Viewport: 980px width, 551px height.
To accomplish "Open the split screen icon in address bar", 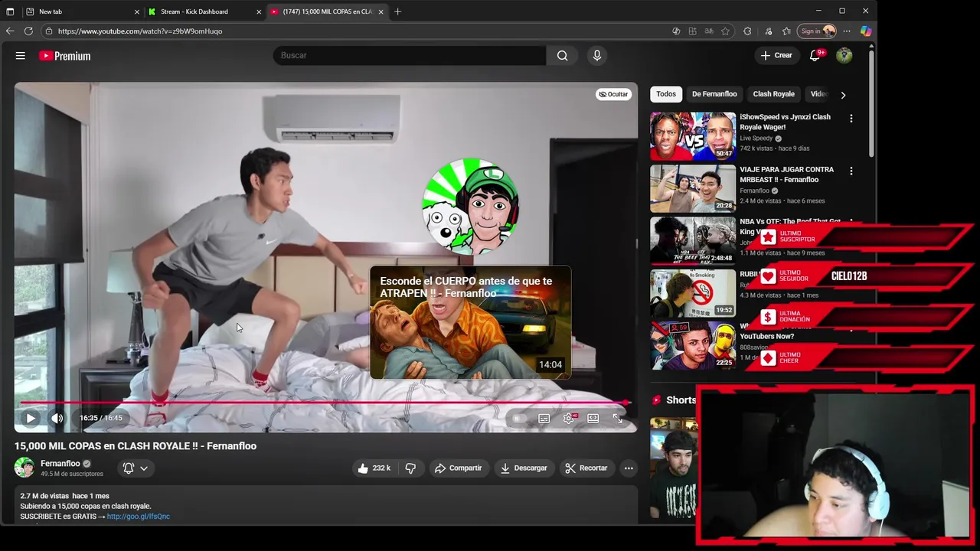I will tap(692, 31).
